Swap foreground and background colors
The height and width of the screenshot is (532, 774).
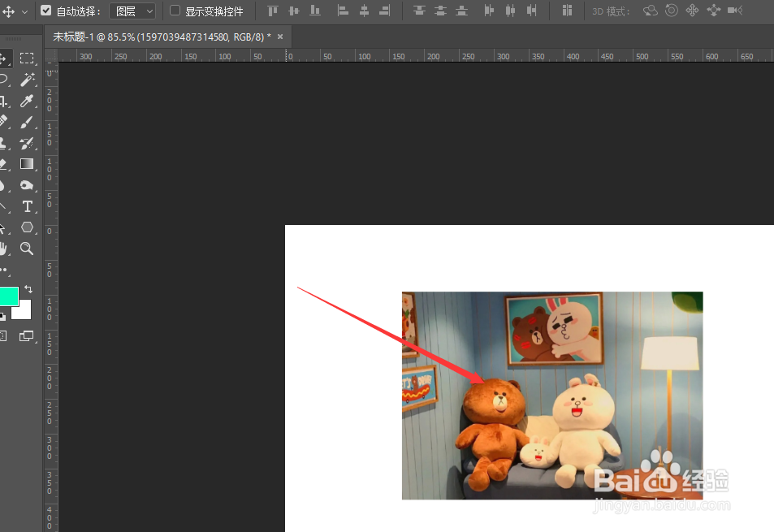click(x=28, y=289)
